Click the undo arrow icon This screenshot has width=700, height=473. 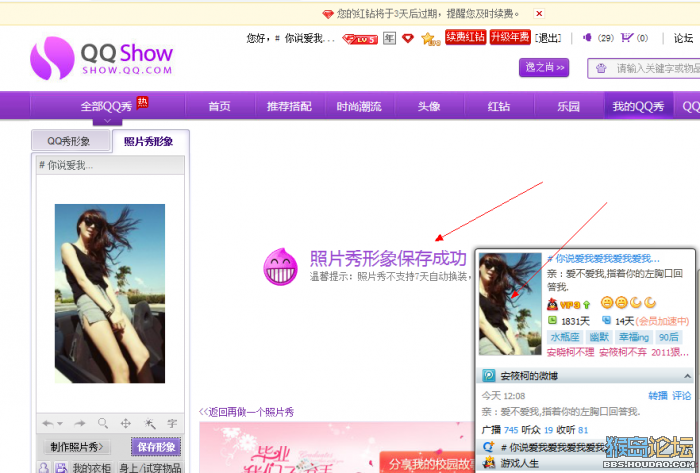coord(48,423)
